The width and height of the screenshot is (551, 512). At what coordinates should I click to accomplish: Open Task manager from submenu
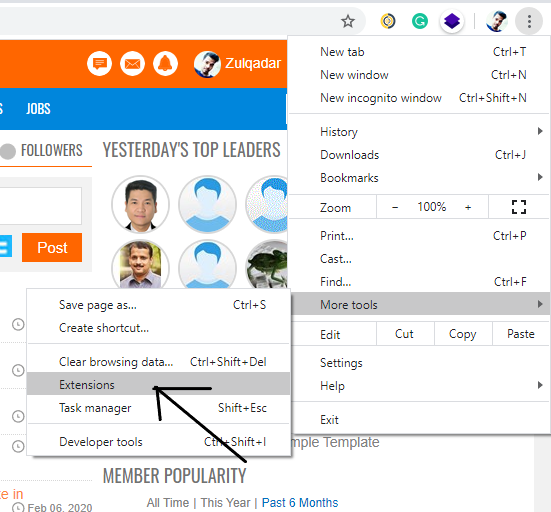158,408
